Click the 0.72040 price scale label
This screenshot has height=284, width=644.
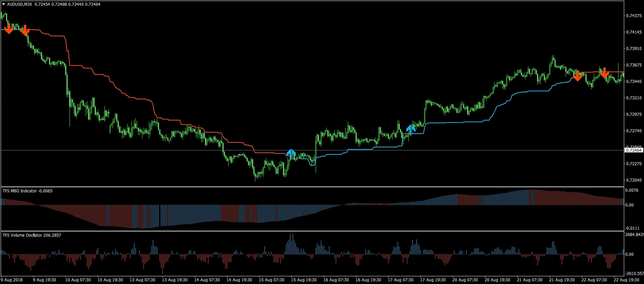coord(634,180)
